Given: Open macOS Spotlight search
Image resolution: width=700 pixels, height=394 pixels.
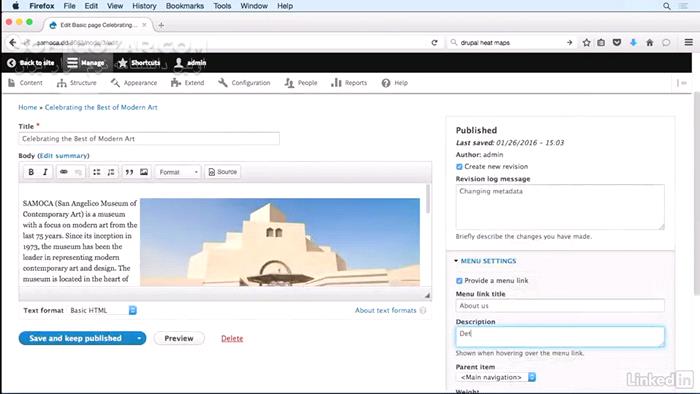Looking at the screenshot, I should (667, 6).
